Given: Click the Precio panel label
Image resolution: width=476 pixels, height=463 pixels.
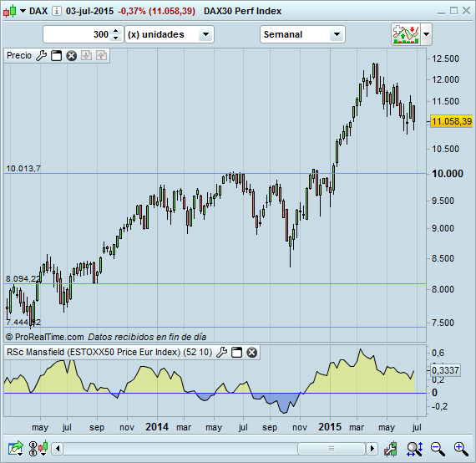Looking at the screenshot, I should click(19, 56).
